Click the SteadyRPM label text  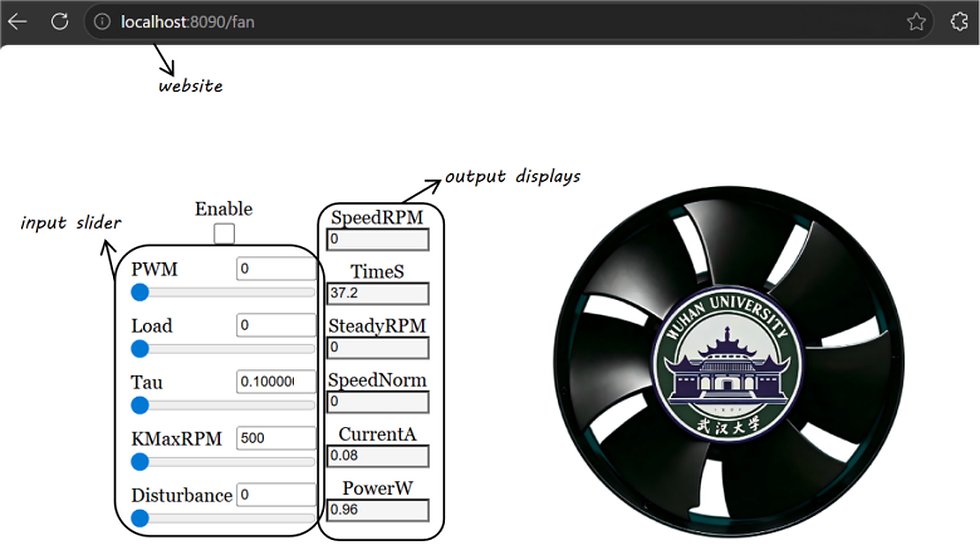point(377,326)
